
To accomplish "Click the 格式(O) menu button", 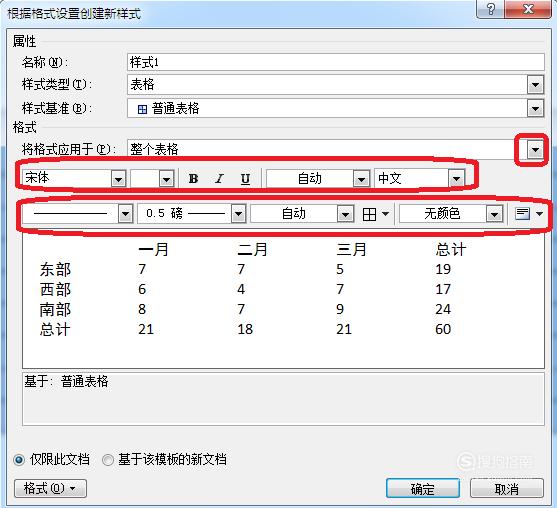I will 50,489.
